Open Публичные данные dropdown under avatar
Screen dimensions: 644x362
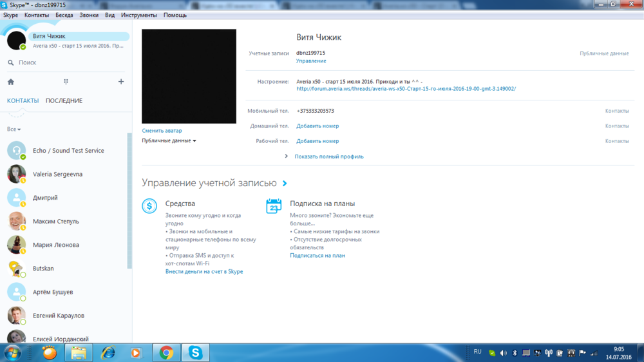click(x=169, y=140)
